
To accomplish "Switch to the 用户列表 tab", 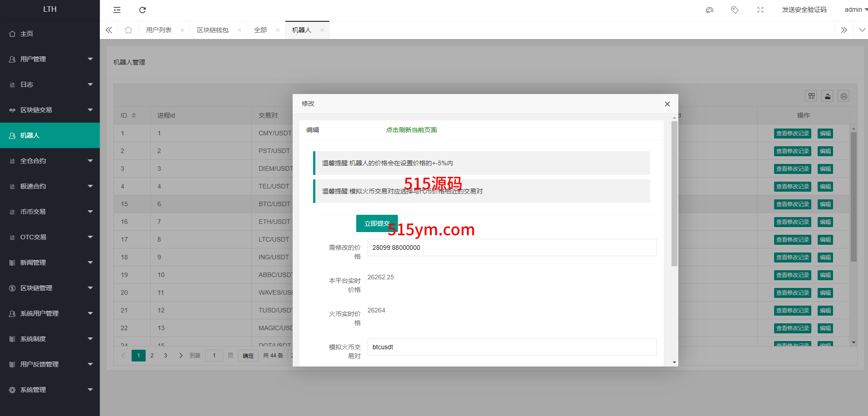I will [159, 30].
